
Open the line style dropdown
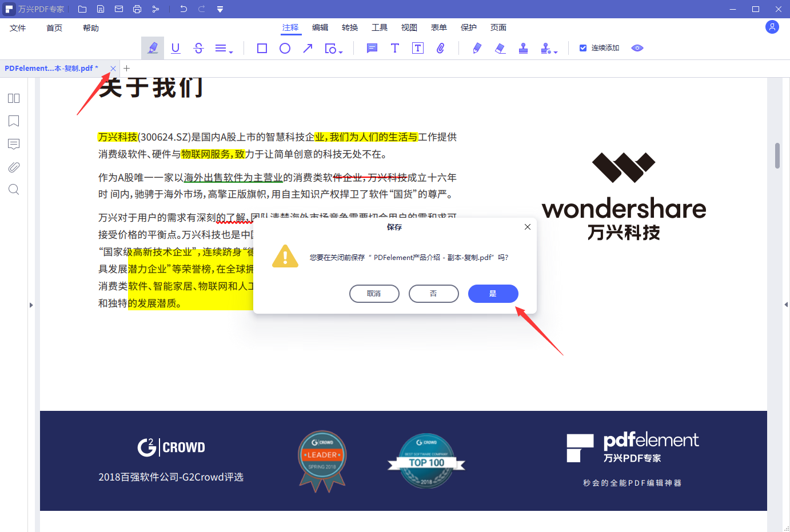pyautogui.click(x=224, y=48)
